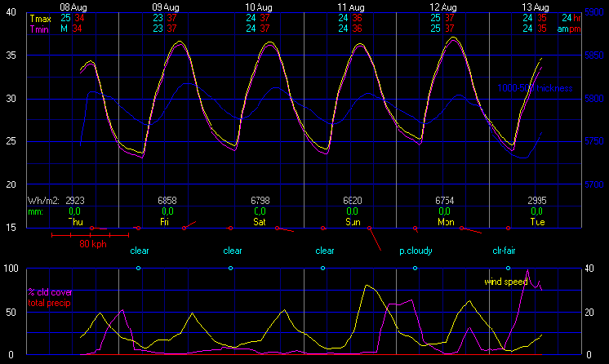Select the 100 cloud cover axis value
The image size is (609, 364).
click(11, 269)
